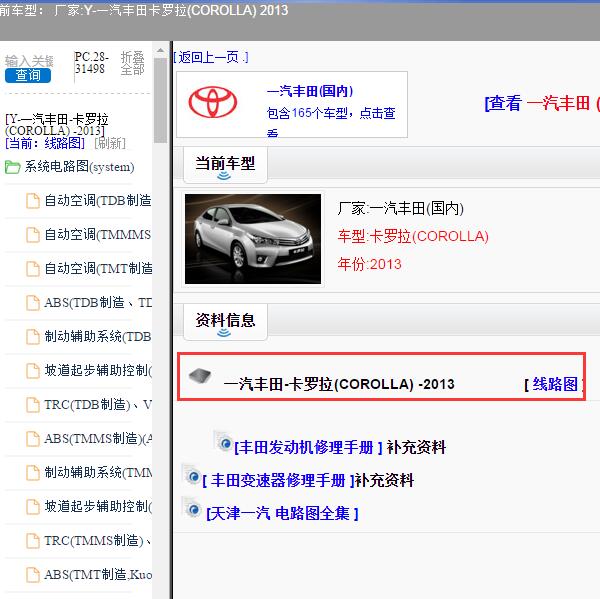600x599 pixels.
Task: Click document icon next to 自动空调(TDB制造
Action: 33,201
